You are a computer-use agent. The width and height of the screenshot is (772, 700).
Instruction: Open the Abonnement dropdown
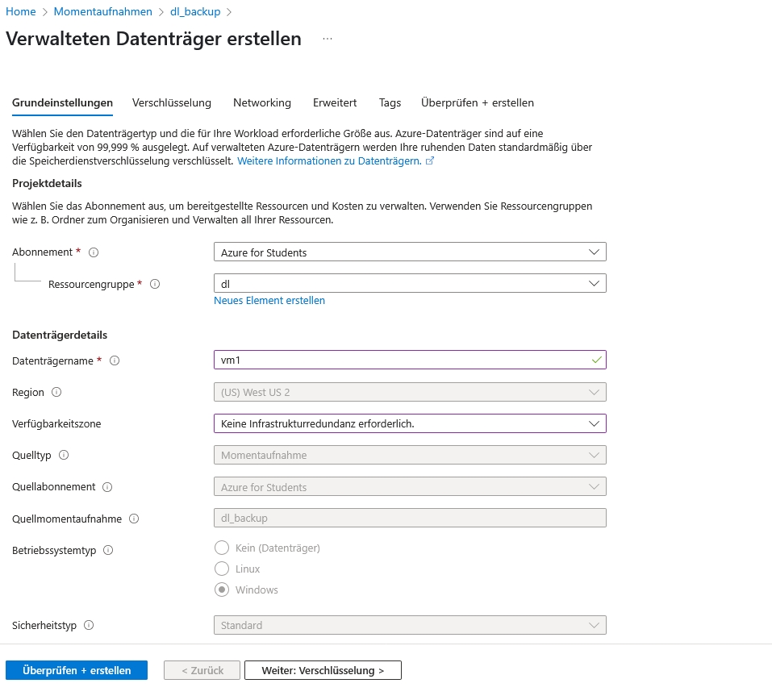click(410, 252)
